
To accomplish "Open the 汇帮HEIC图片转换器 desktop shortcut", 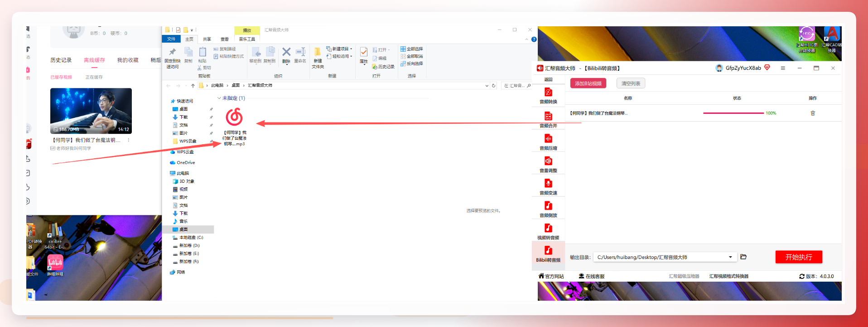I will [x=806, y=39].
